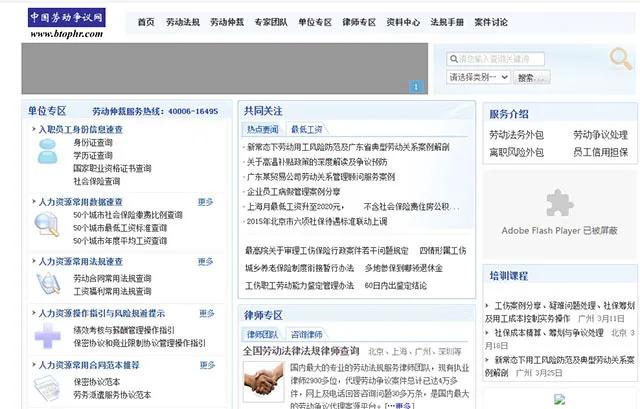Open 劳动法规 in the navigation bar

pyautogui.click(x=182, y=22)
